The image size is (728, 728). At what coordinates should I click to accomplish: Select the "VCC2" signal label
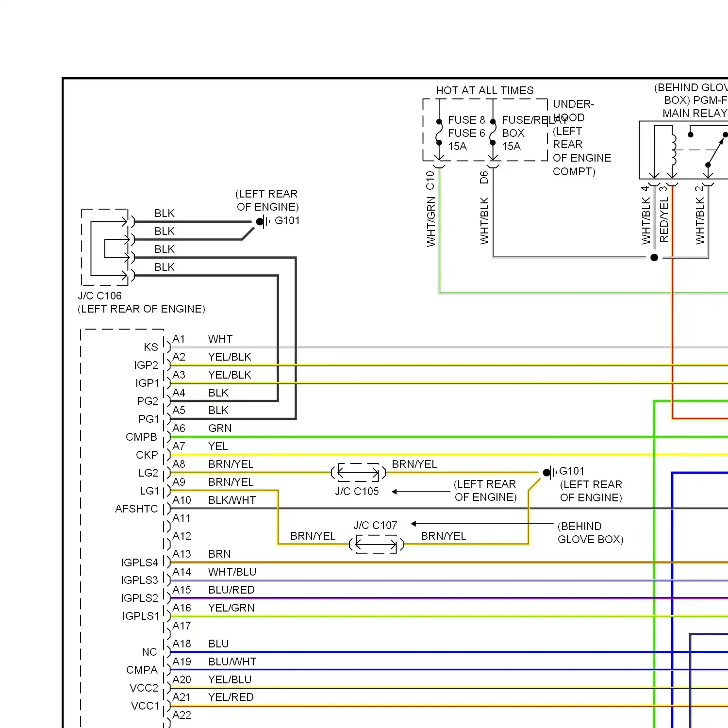point(144,688)
